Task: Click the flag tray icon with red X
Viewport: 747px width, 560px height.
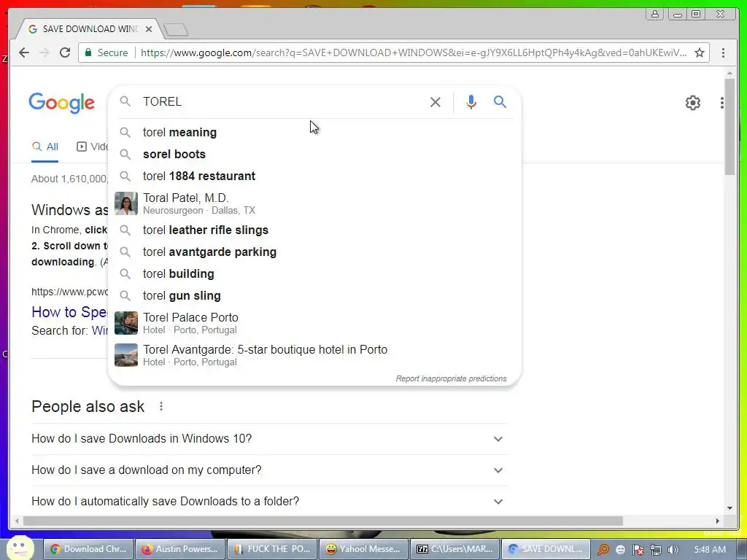Action: (x=638, y=550)
